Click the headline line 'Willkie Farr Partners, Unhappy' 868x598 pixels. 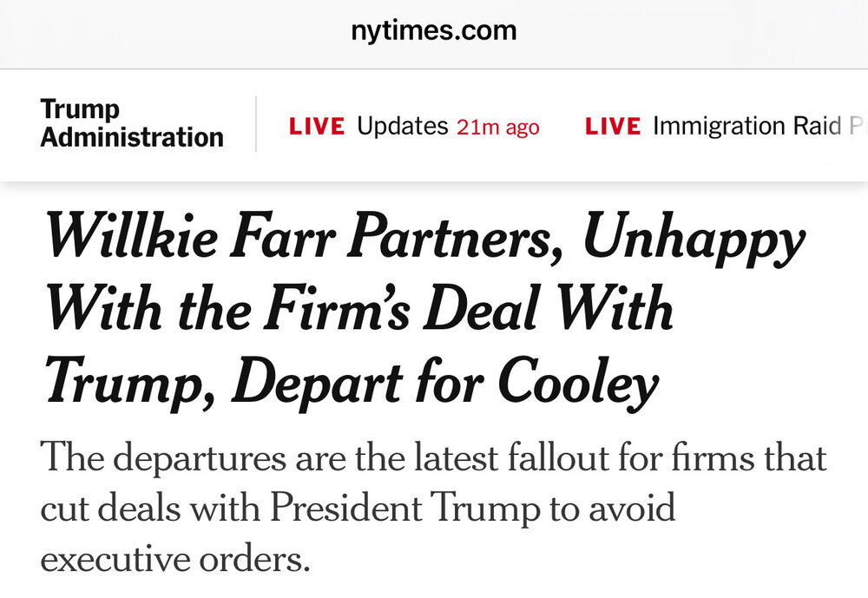pos(425,237)
